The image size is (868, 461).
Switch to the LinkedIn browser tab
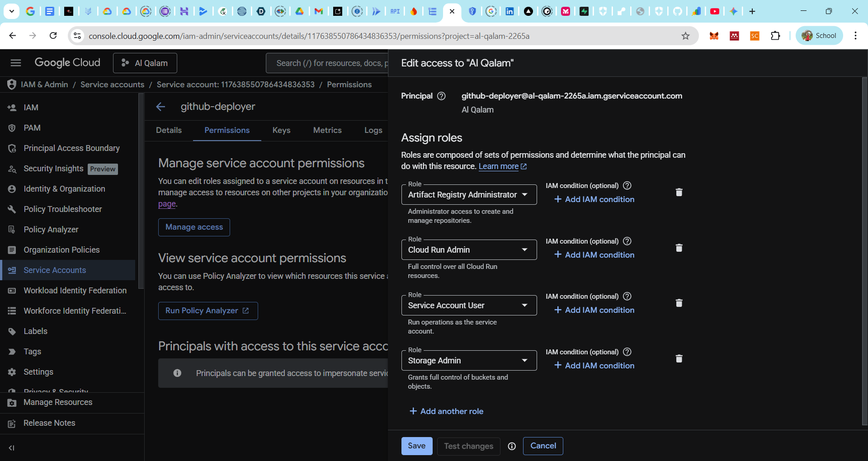(509, 11)
